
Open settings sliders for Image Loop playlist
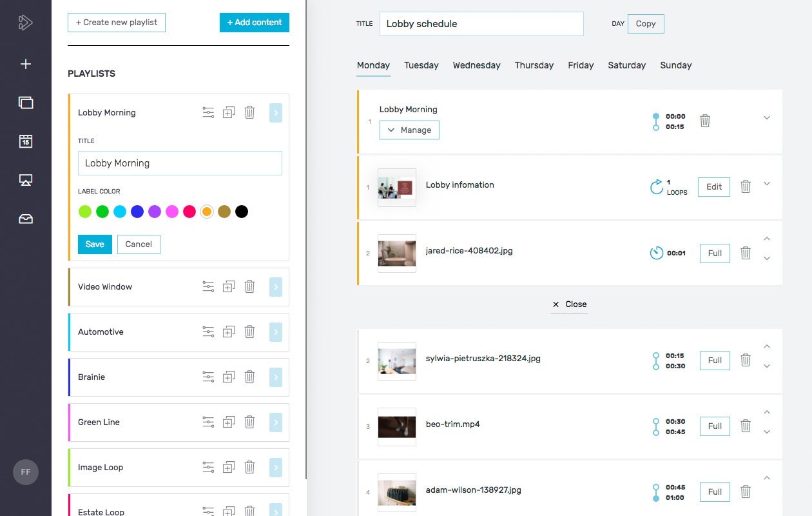(x=208, y=468)
